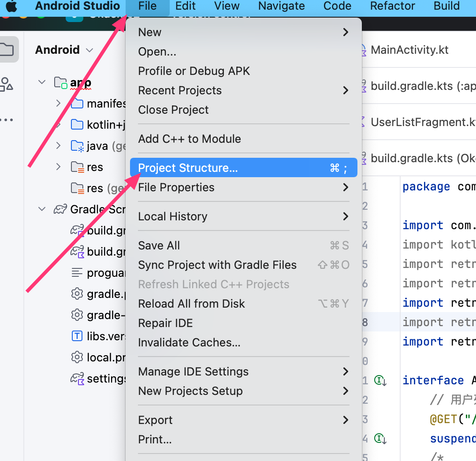The image size is (476, 461).
Task: Click the Apple menu logo
Action: click(x=11, y=6)
